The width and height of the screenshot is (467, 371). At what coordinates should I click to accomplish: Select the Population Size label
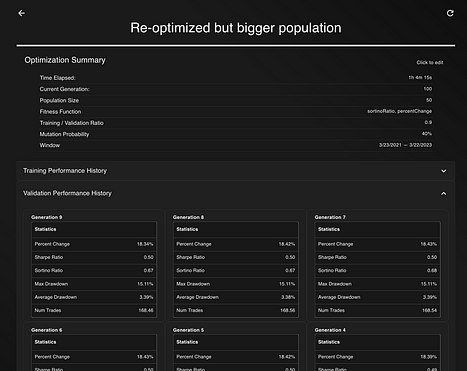(x=59, y=100)
